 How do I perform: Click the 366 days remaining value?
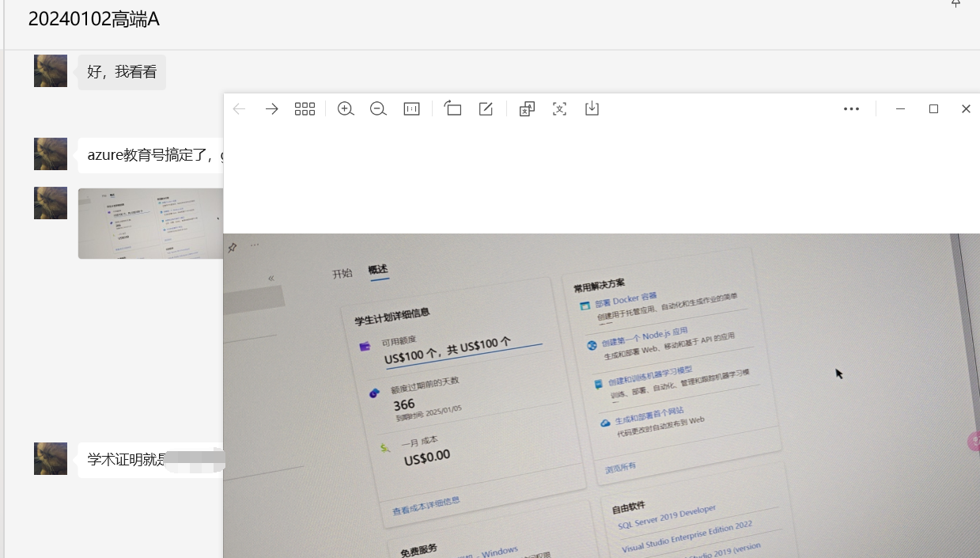403,404
